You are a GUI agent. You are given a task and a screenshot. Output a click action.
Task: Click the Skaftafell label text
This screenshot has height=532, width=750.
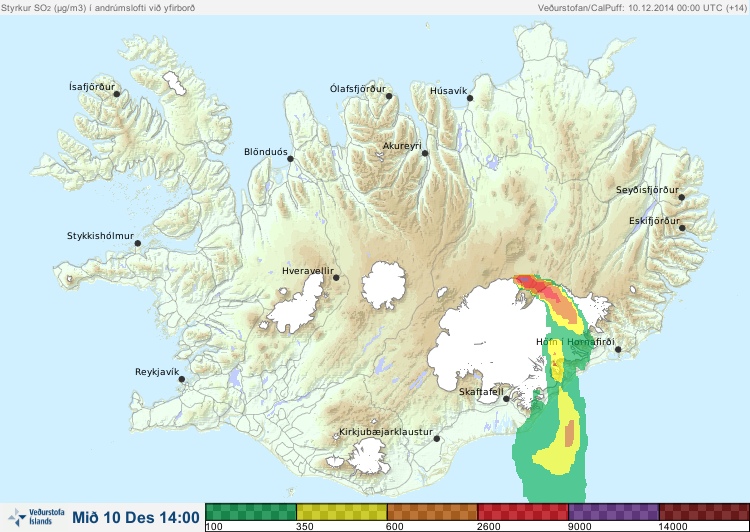pos(481,392)
